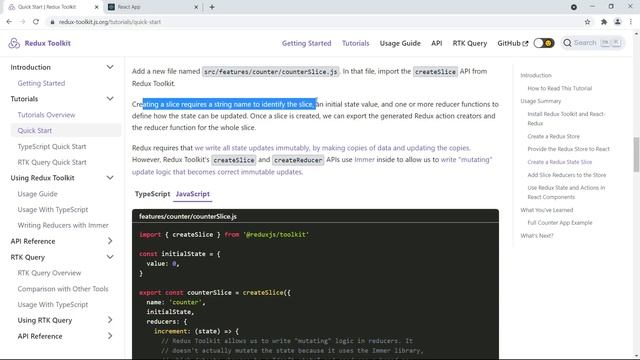This screenshot has height=360, width=640.
Task: Open the GitHub external link
Action: 513,43
